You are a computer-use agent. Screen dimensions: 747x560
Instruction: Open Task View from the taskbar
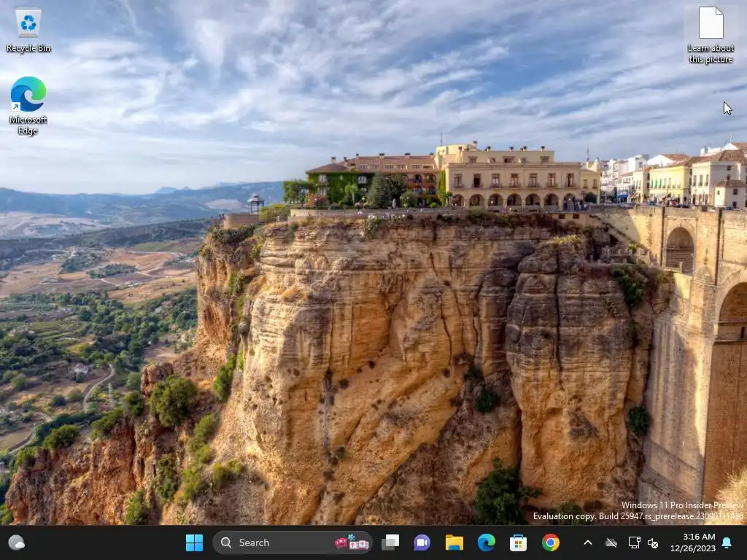pos(390,542)
